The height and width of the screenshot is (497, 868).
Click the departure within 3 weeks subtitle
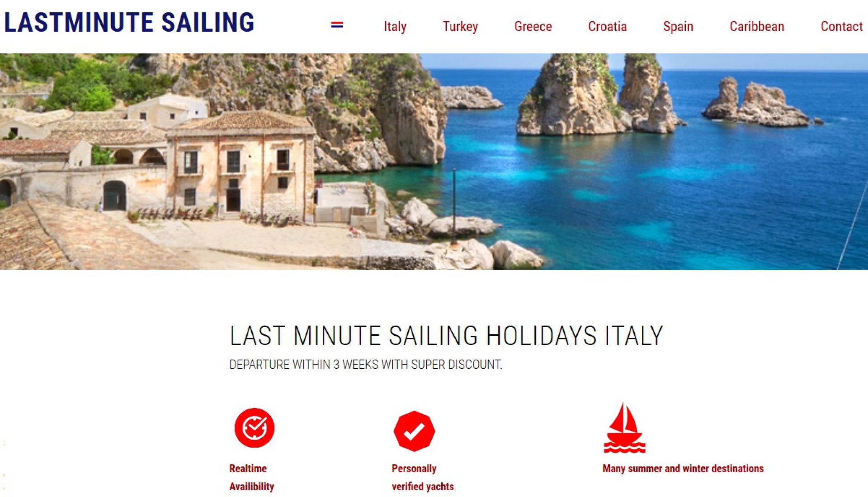(366, 365)
